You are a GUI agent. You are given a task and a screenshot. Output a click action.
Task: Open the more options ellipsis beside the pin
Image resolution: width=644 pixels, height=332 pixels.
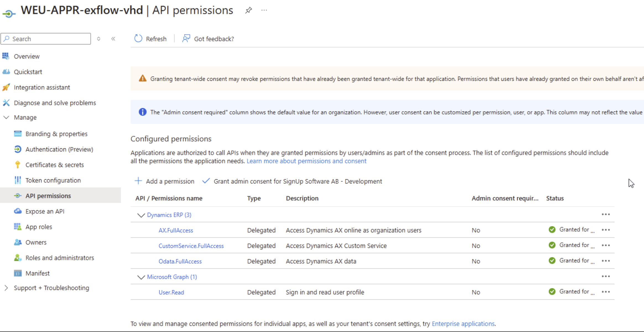pos(264,11)
